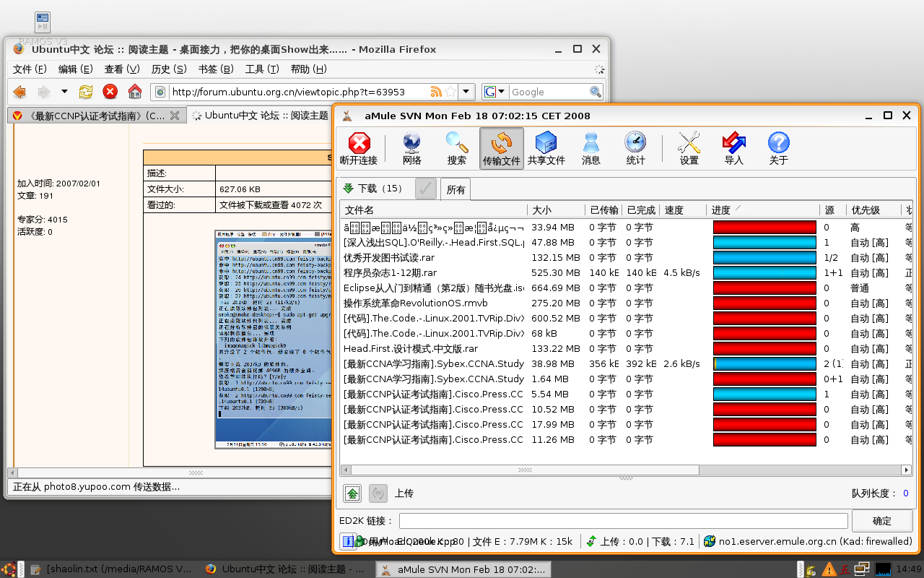Go to the Firefox Home page
This screenshot has height=578, width=924.
tap(134, 92)
